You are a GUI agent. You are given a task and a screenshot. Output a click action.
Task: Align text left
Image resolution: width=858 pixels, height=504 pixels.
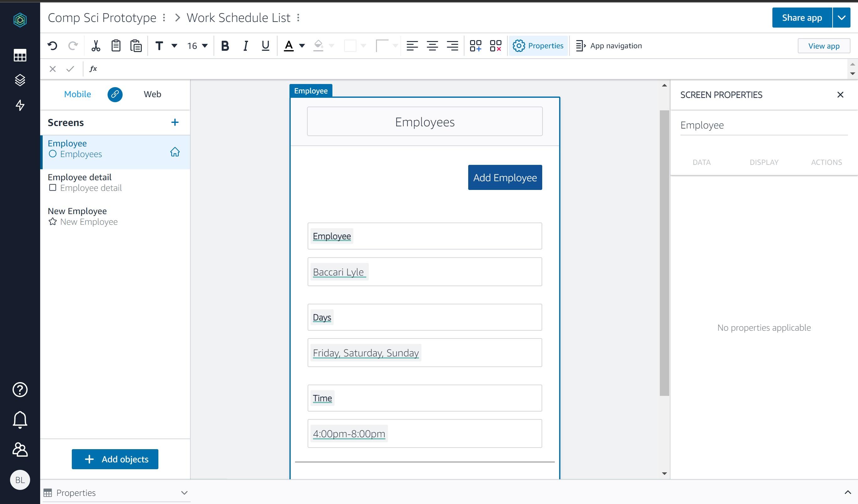[412, 45]
